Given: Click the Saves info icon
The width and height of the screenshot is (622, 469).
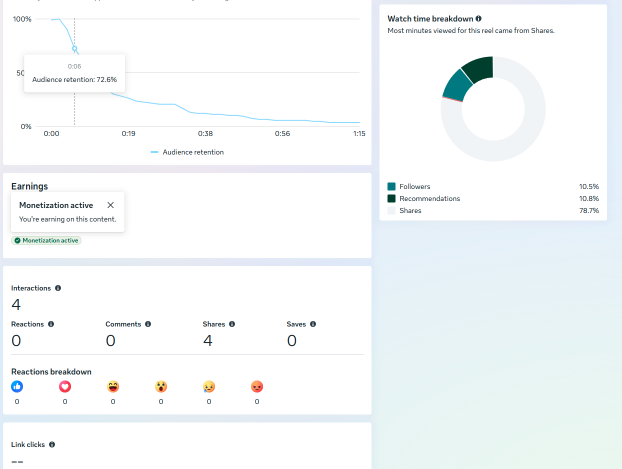Looking at the screenshot, I should pyautogui.click(x=313, y=324).
